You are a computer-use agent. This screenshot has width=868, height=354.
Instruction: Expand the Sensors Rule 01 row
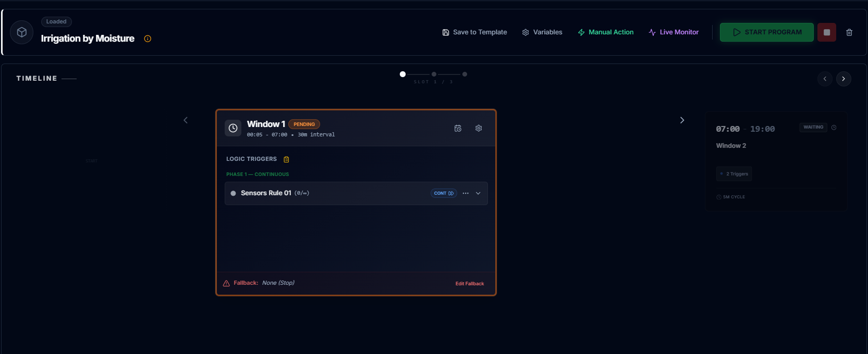click(478, 193)
